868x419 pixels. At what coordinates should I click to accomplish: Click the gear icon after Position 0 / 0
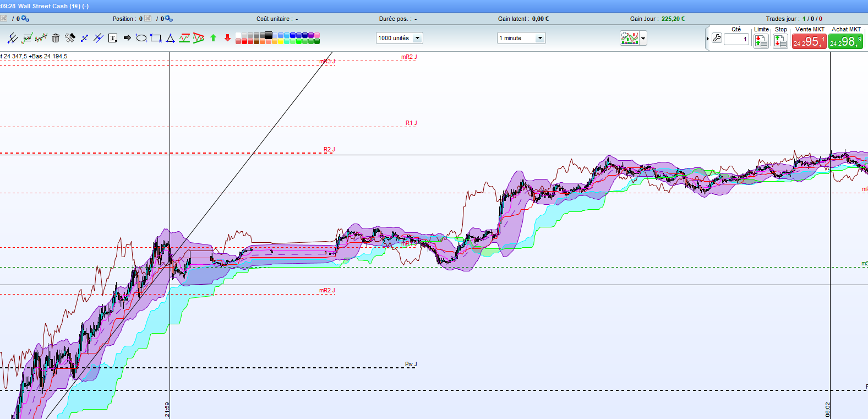point(168,19)
